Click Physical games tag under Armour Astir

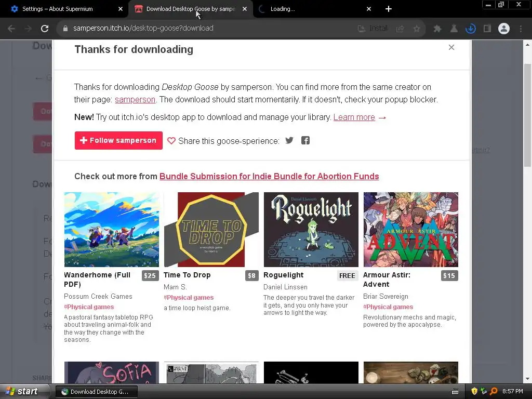[x=388, y=307]
